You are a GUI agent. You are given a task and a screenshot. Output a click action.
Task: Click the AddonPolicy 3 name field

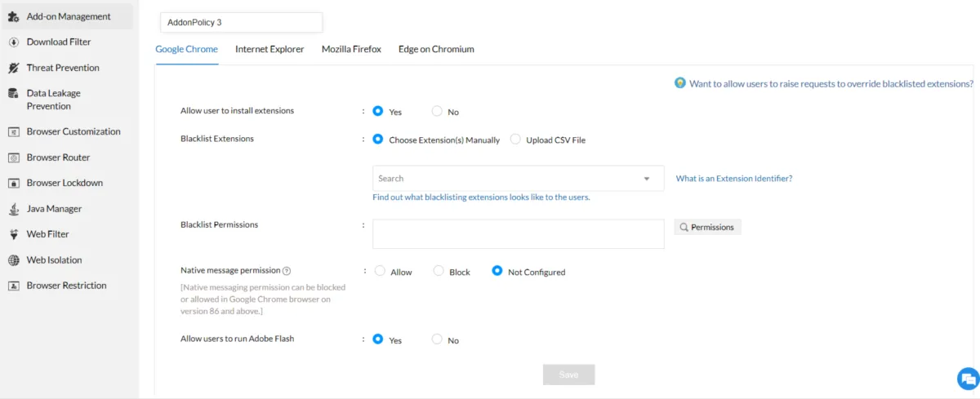tap(240, 23)
